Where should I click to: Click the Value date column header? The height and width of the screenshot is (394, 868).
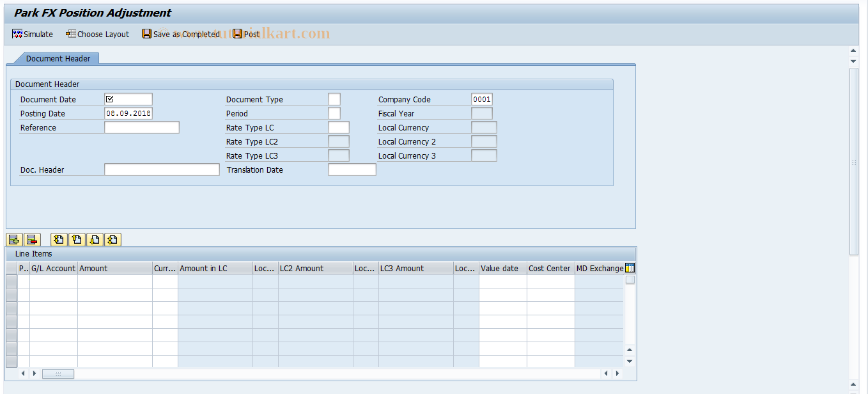click(x=503, y=268)
